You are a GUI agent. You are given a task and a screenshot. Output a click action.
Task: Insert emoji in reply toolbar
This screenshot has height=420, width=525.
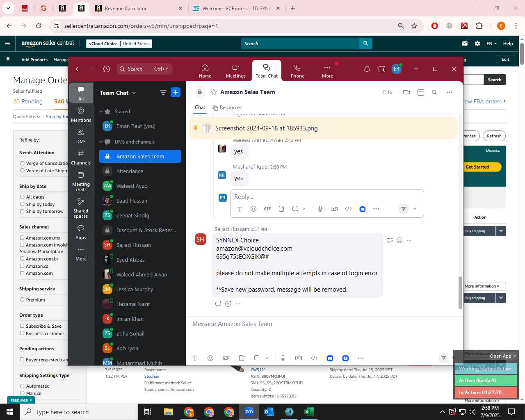tap(253, 209)
